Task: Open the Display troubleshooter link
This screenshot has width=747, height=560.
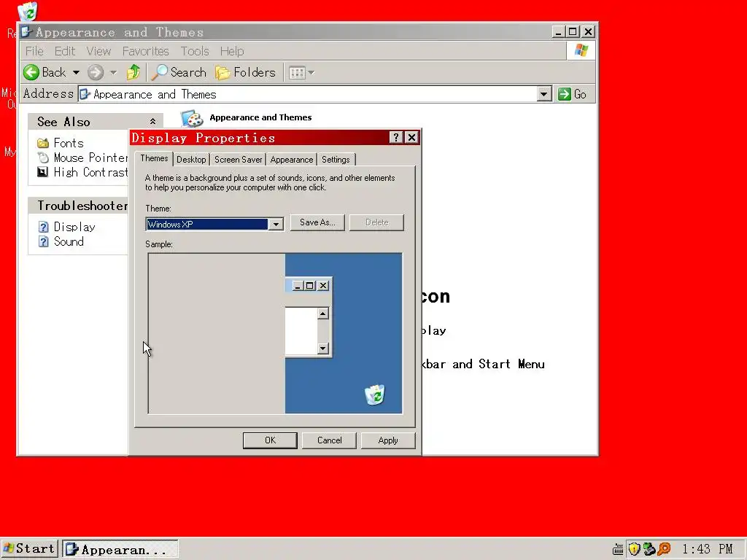Action: [x=74, y=227]
